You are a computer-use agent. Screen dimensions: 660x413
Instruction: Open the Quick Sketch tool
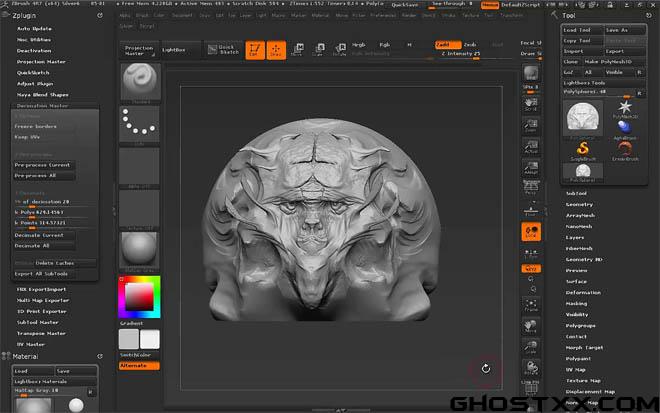click(224, 50)
